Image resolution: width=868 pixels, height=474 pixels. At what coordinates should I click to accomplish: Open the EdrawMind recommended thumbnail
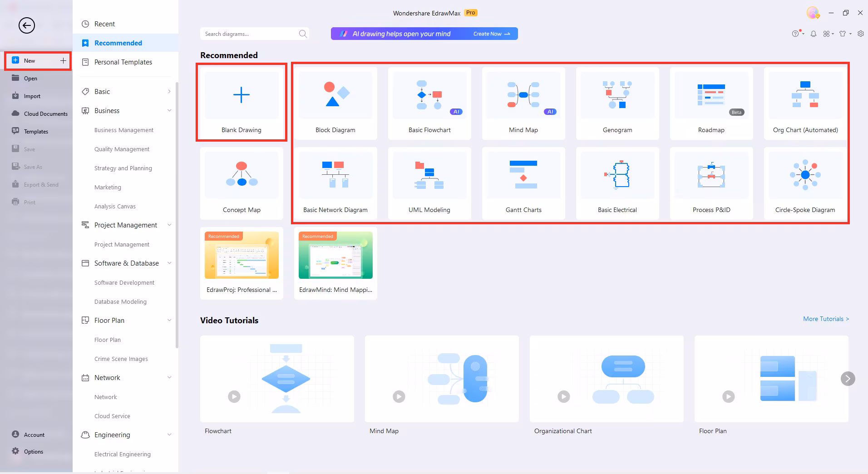pos(335,255)
